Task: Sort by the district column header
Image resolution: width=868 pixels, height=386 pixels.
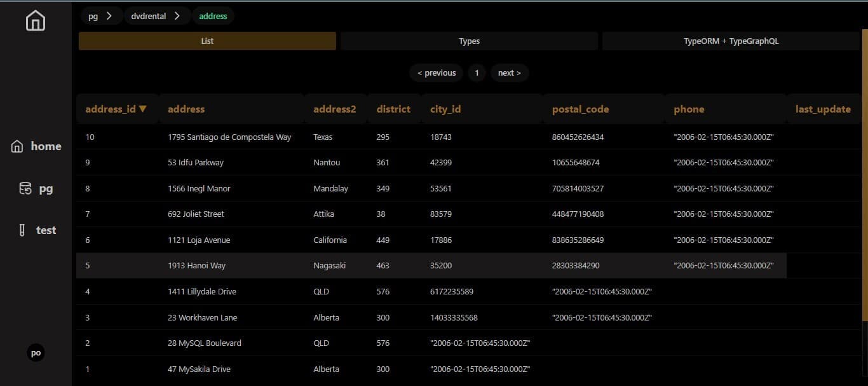Action: click(393, 109)
